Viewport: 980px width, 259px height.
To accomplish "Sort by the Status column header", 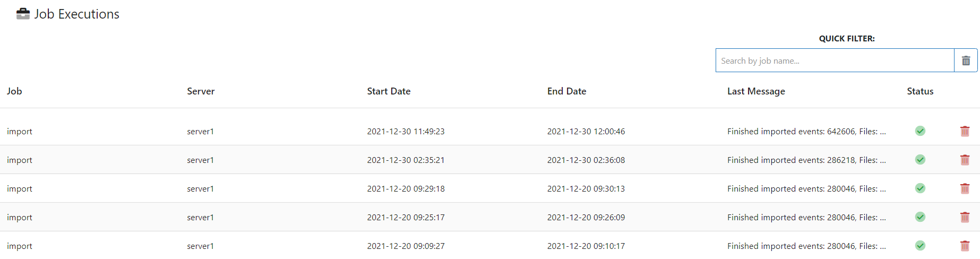I will coord(920,91).
